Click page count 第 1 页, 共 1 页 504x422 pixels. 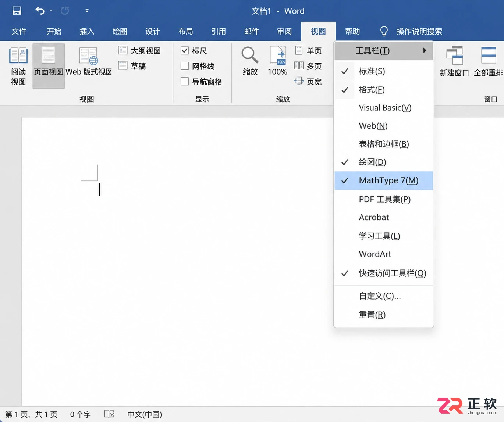click(32, 414)
